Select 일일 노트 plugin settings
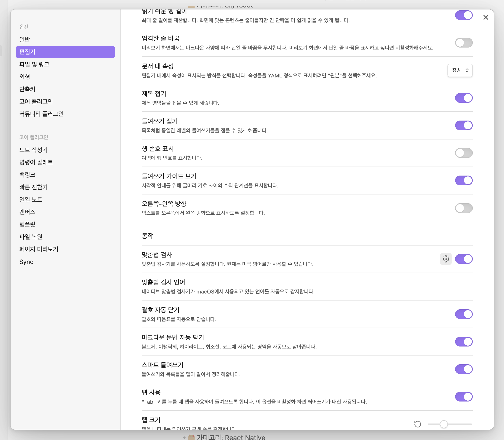This screenshot has height=440, width=504. (31, 200)
